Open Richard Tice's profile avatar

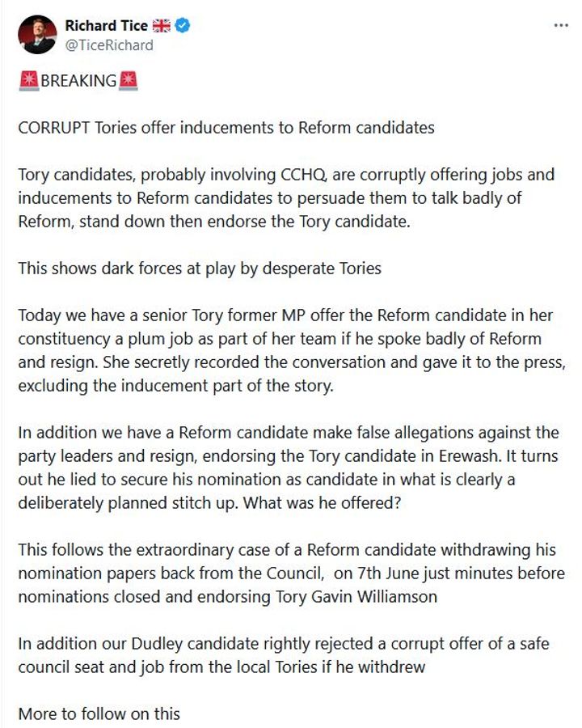(x=37, y=35)
